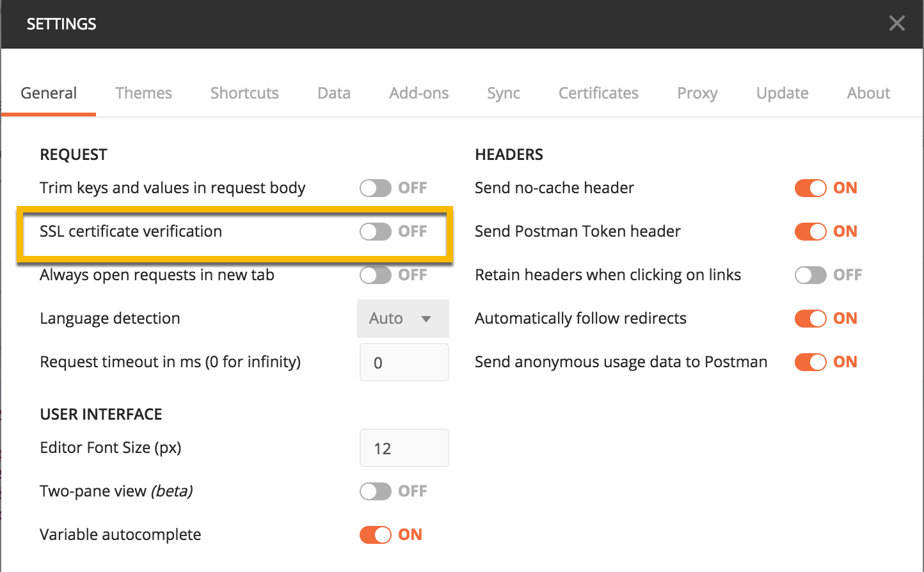
Task: Select the Proxy settings tab
Action: pyautogui.click(x=697, y=93)
